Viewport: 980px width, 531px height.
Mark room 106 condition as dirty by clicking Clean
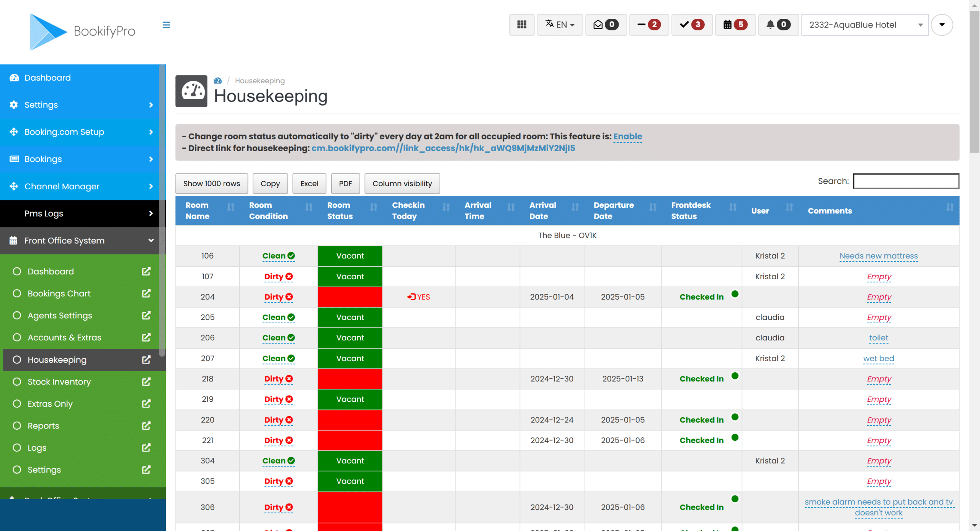click(278, 256)
